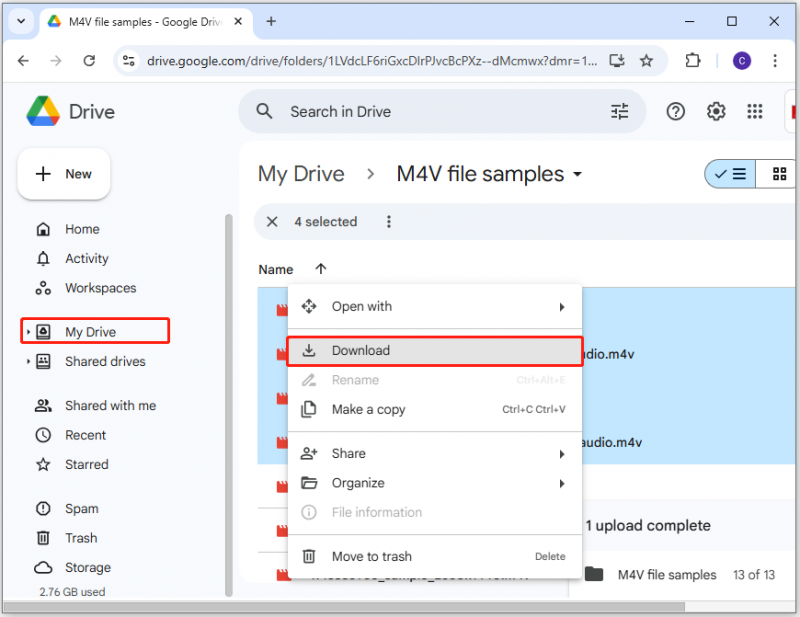The width and height of the screenshot is (800, 617).
Task: Click the New button
Action: tap(64, 174)
